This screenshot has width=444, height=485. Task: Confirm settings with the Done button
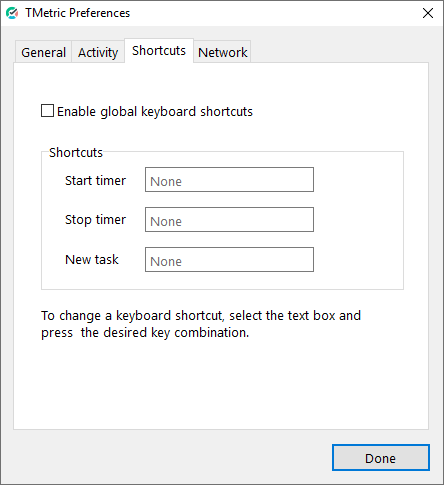coord(381,458)
